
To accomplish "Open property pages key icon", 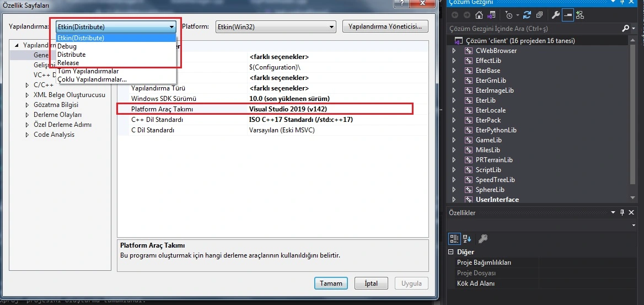I will (x=483, y=238).
